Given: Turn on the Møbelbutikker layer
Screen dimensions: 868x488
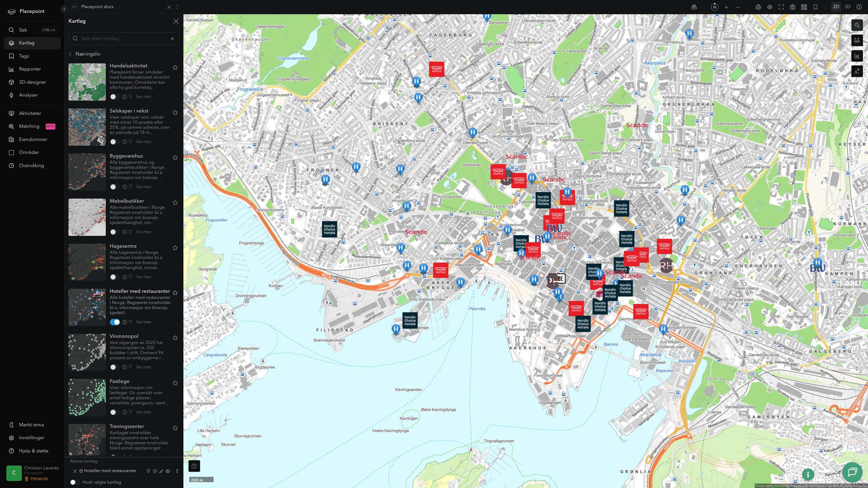Looking at the screenshot, I should tap(115, 232).
